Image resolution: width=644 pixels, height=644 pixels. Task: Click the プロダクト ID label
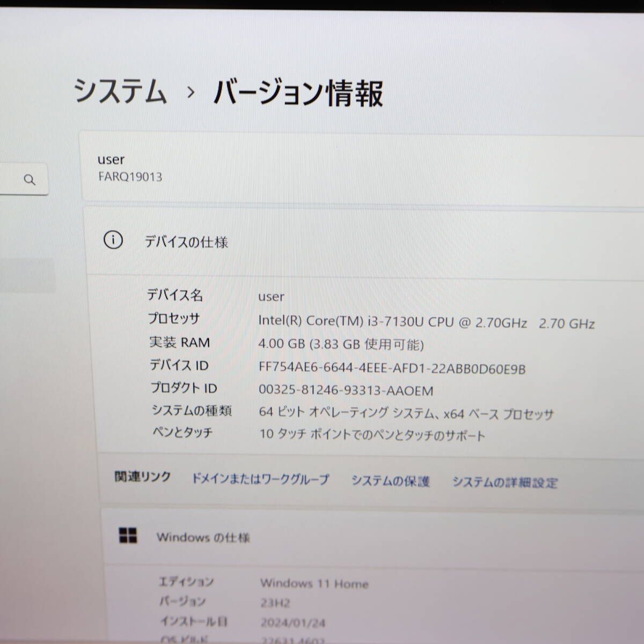point(184,387)
